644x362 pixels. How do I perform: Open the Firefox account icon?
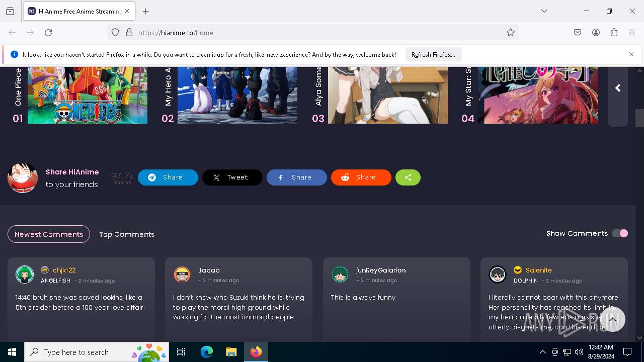pyautogui.click(x=596, y=33)
